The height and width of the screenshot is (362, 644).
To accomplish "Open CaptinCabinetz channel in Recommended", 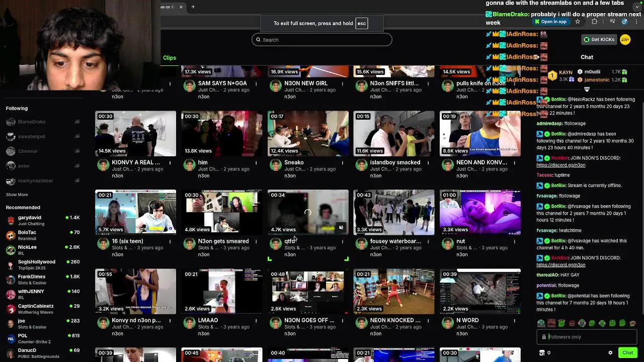I will (36, 306).
